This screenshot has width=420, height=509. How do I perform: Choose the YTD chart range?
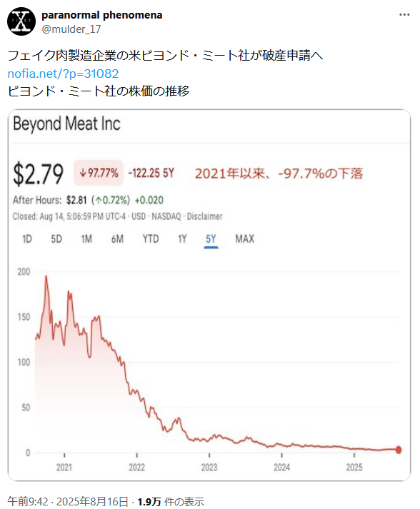tap(151, 239)
